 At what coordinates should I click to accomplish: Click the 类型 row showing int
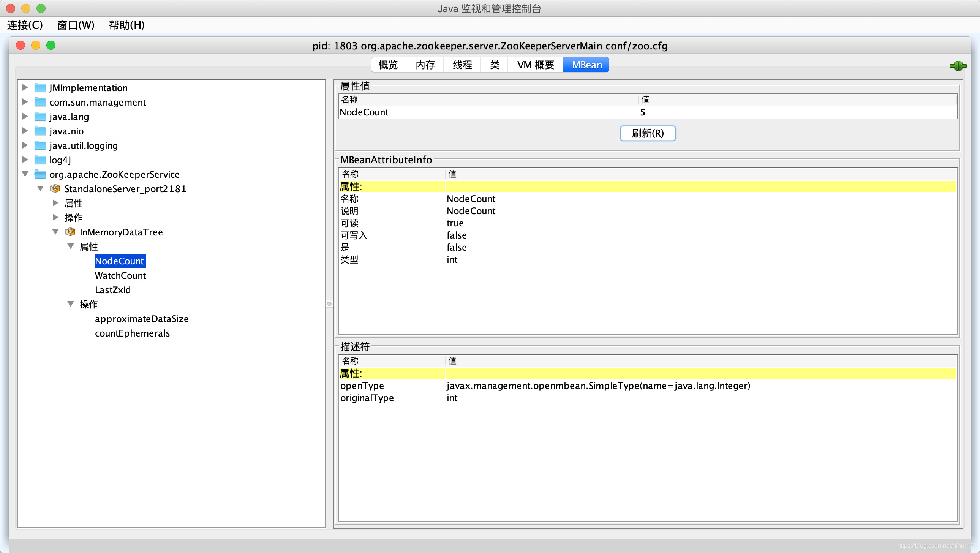647,260
